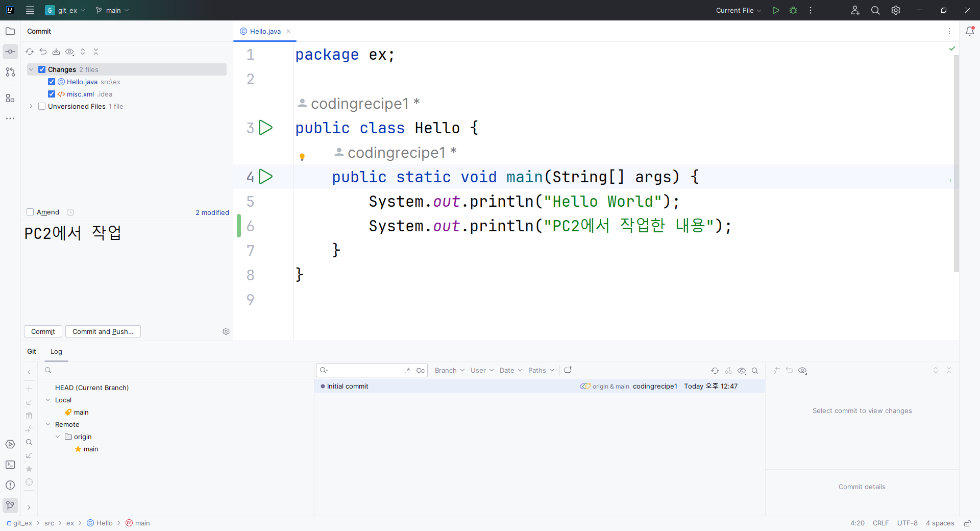980x531 pixels.
Task: Open Search Everywhere magnifier icon
Action: click(875, 10)
